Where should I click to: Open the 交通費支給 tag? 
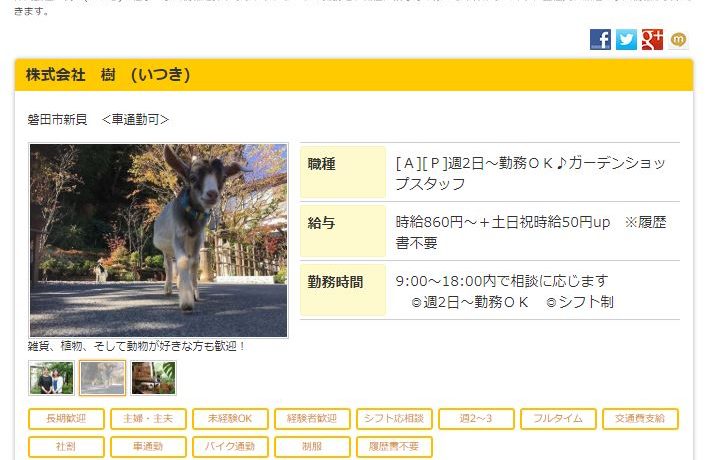point(640,418)
